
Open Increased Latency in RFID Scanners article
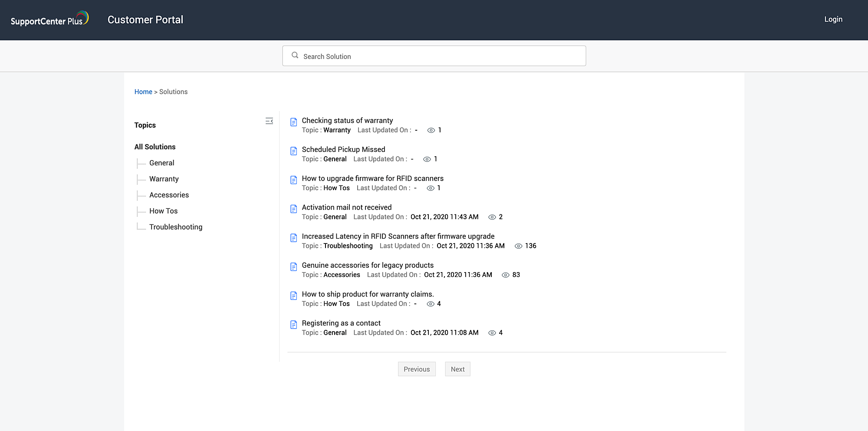coord(398,236)
